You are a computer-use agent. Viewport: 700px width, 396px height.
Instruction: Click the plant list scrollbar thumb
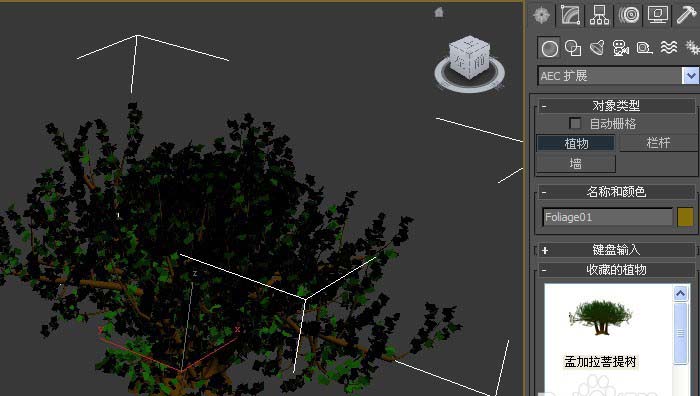click(680, 333)
